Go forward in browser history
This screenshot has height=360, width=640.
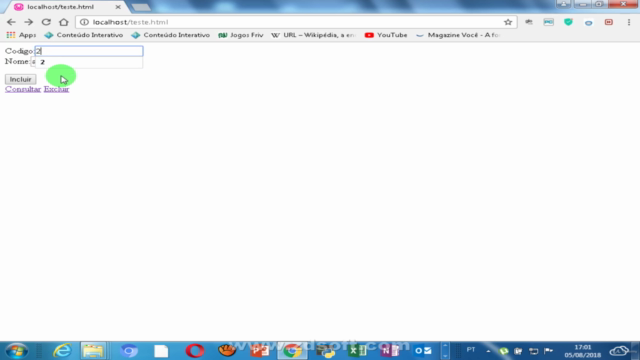(x=28, y=22)
